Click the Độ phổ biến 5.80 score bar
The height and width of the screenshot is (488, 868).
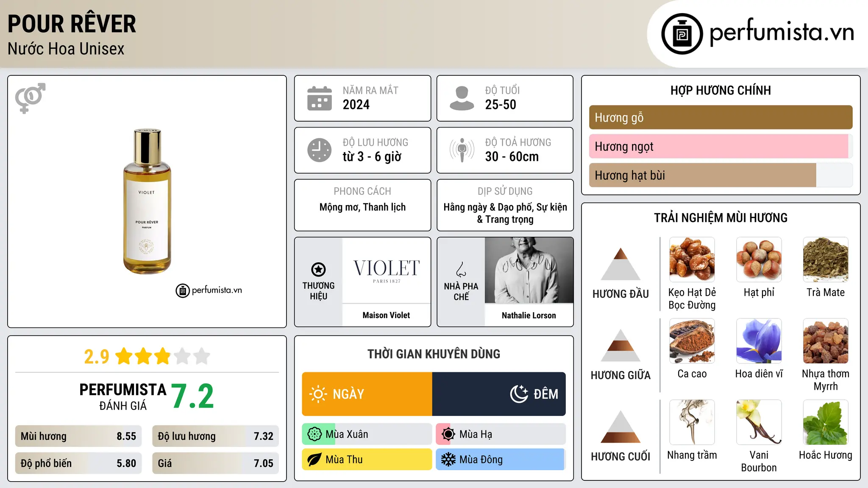point(78,463)
